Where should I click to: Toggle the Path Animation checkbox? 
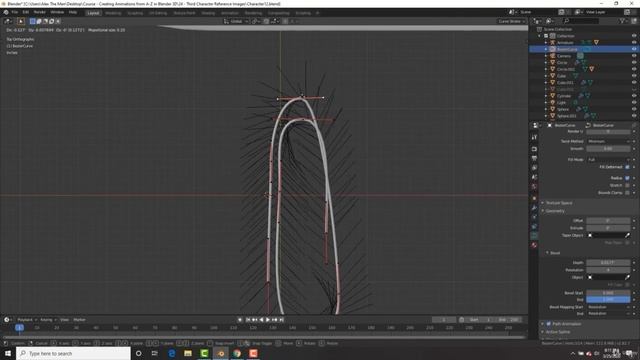point(549,324)
